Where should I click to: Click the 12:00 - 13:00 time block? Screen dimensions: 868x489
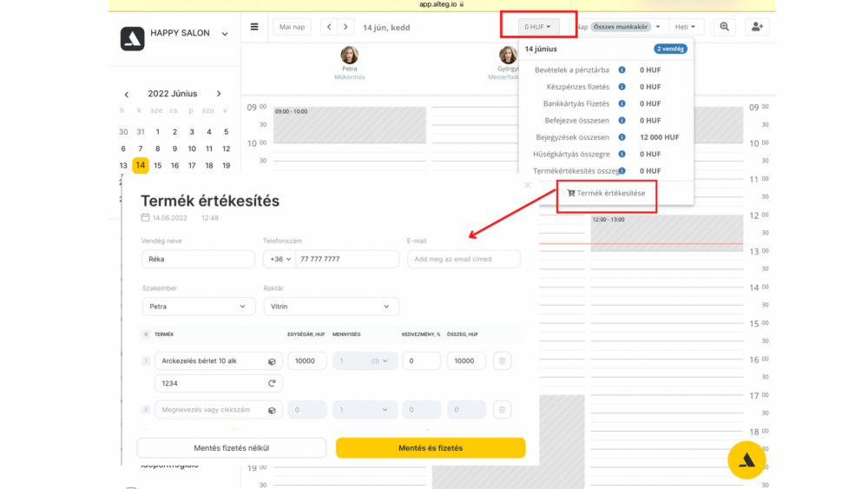(667, 233)
